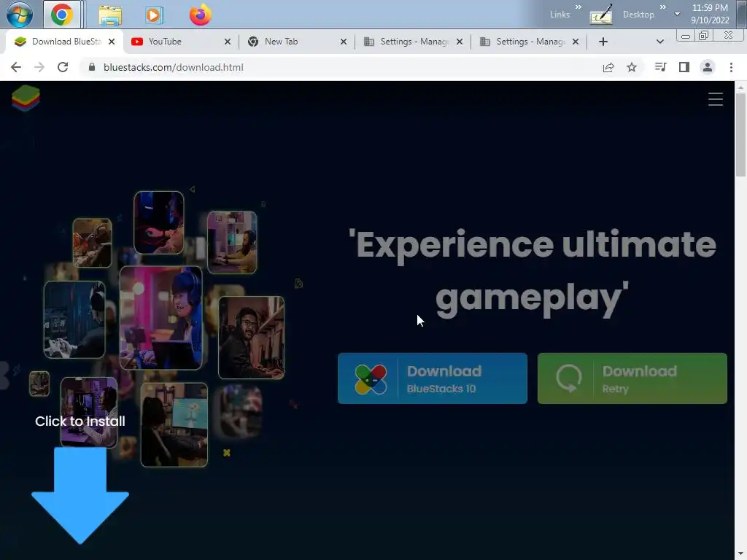Open a new tab with plus button
Screen dimensions: 747x560
pyautogui.click(x=603, y=42)
